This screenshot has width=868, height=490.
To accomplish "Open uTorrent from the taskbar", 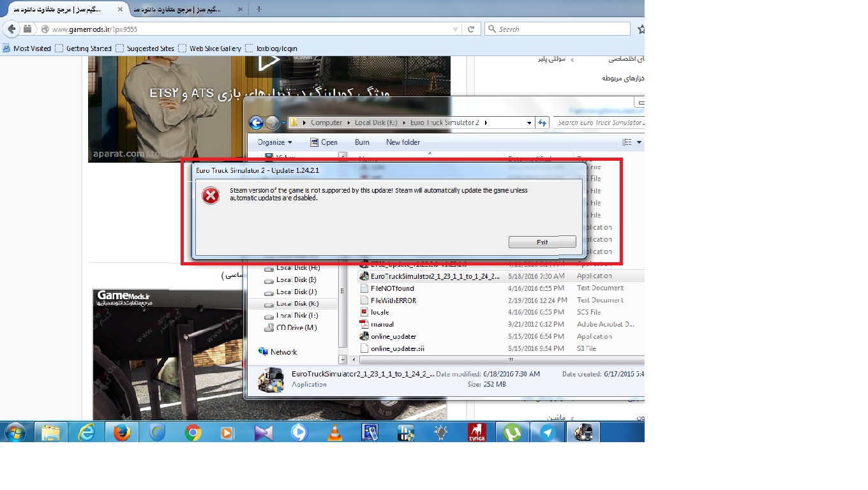I will pos(512,433).
